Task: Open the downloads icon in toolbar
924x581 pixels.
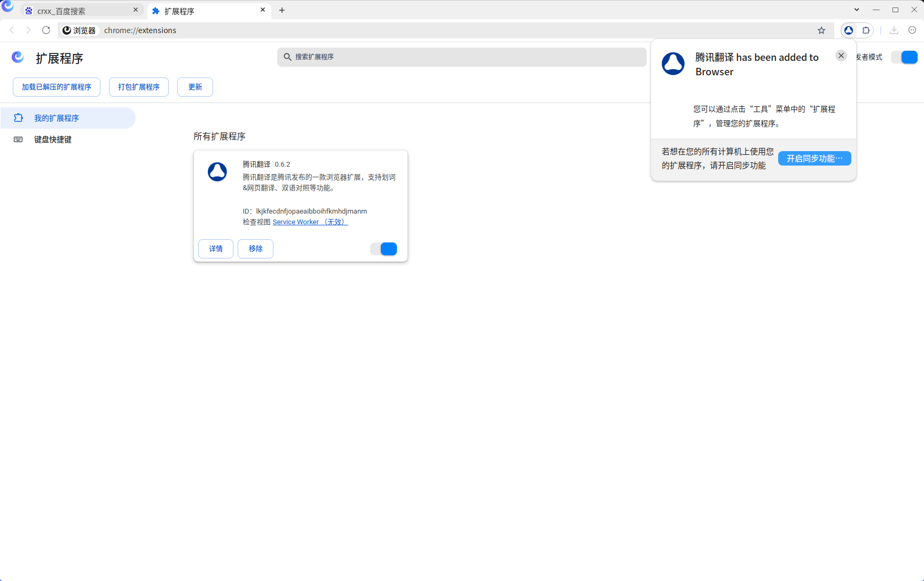Action: tap(894, 30)
